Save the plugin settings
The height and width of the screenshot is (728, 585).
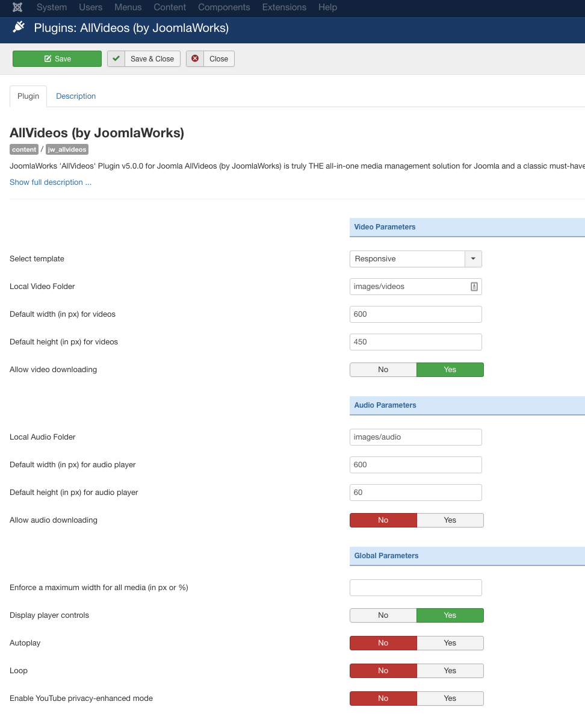[57, 58]
